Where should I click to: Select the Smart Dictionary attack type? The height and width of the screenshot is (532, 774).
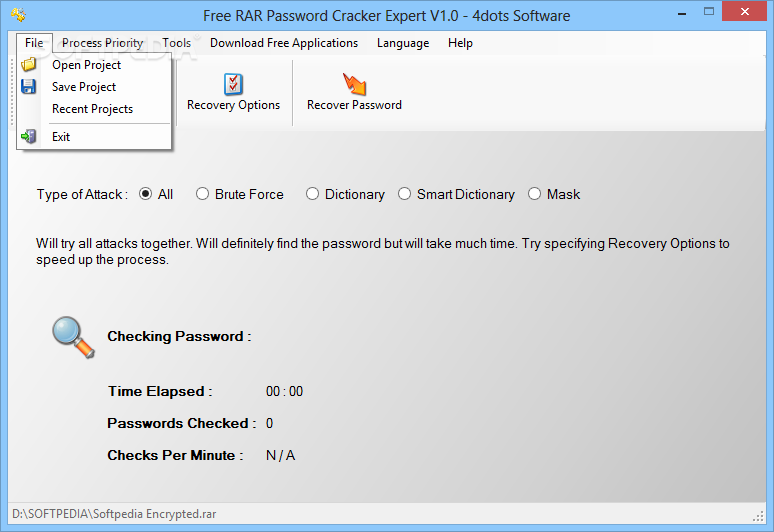(457, 194)
